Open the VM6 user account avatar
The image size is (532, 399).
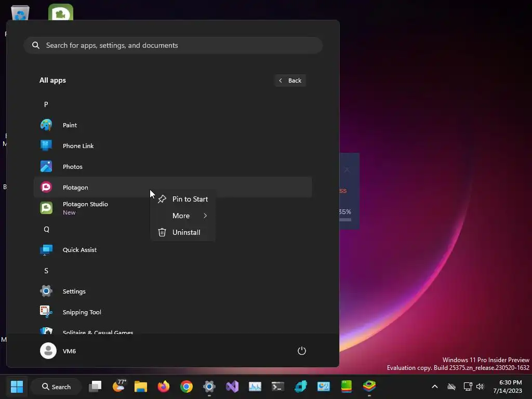(x=48, y=351)
